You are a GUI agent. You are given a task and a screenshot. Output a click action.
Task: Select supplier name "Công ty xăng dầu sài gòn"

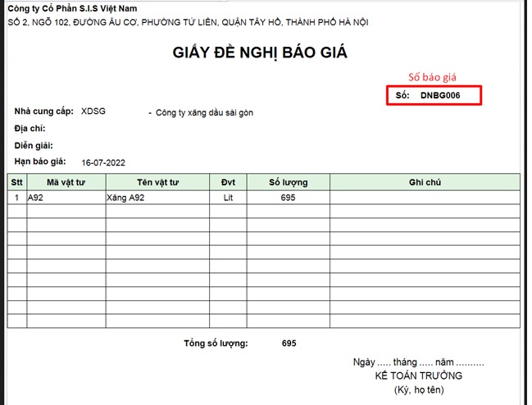205,112
